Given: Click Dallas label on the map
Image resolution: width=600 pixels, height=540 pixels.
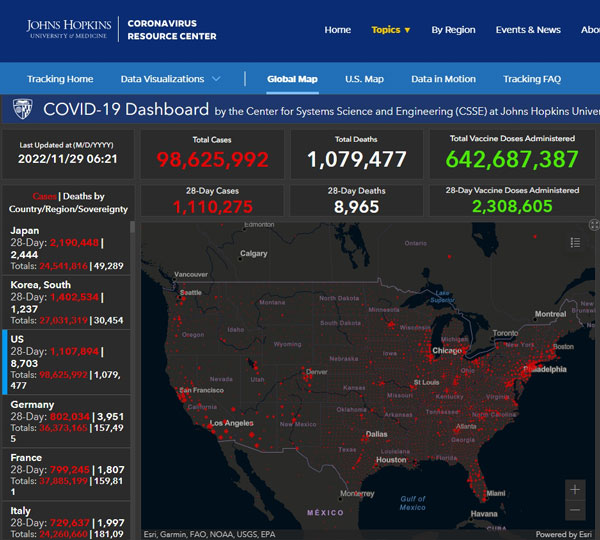Looking at the screenshot, I should click(377, 434).
